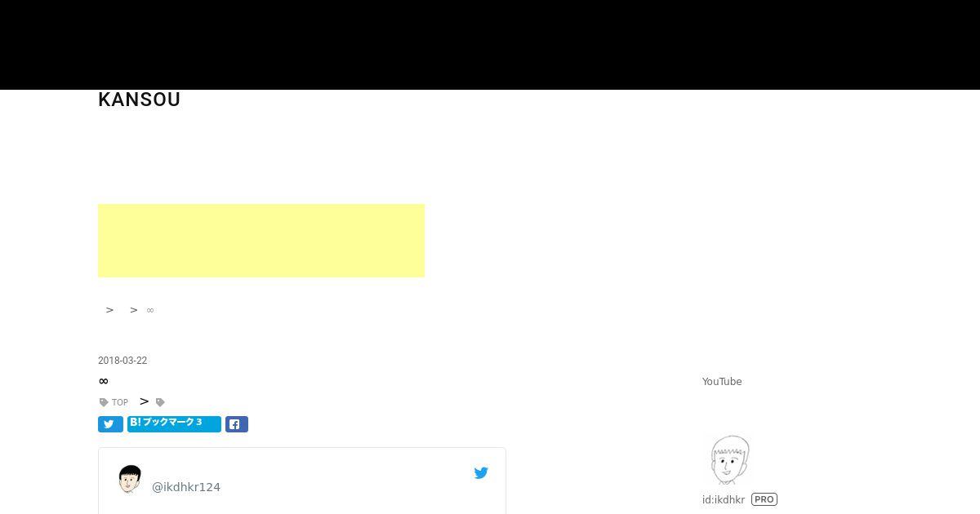980x514 pixels.
Task: Click the sidebar profile portrait illustration
Action: point(729,460)
